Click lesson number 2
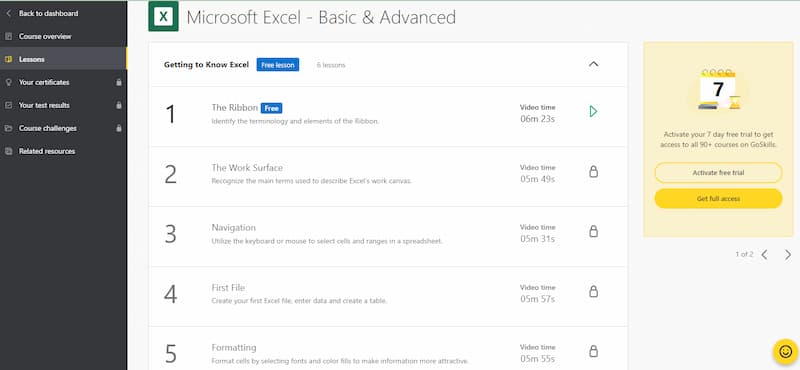 coord(170,174)
